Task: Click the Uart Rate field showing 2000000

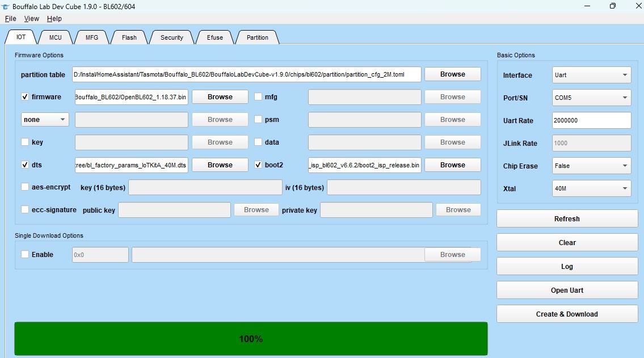Action: tap(591, 120)
